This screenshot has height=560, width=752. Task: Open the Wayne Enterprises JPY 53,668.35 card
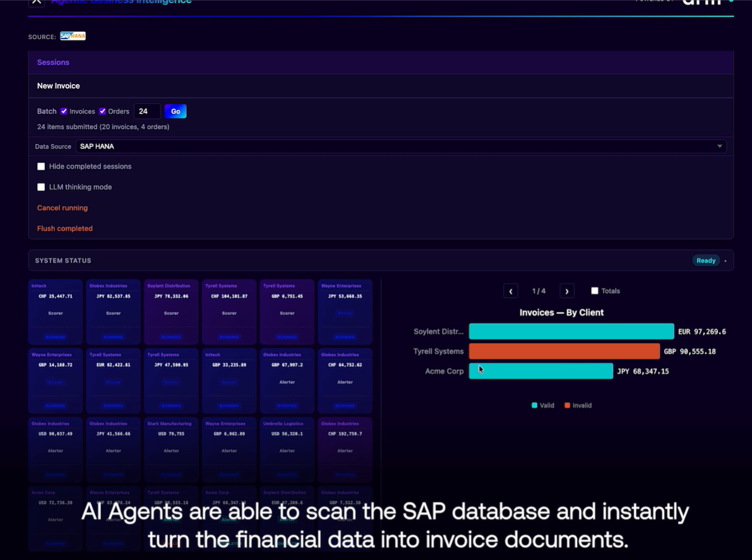[x=345, y=312]
